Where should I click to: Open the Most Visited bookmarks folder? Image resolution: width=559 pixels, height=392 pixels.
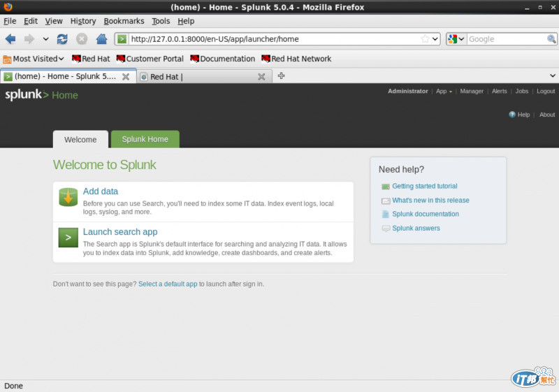click(34, 59)
